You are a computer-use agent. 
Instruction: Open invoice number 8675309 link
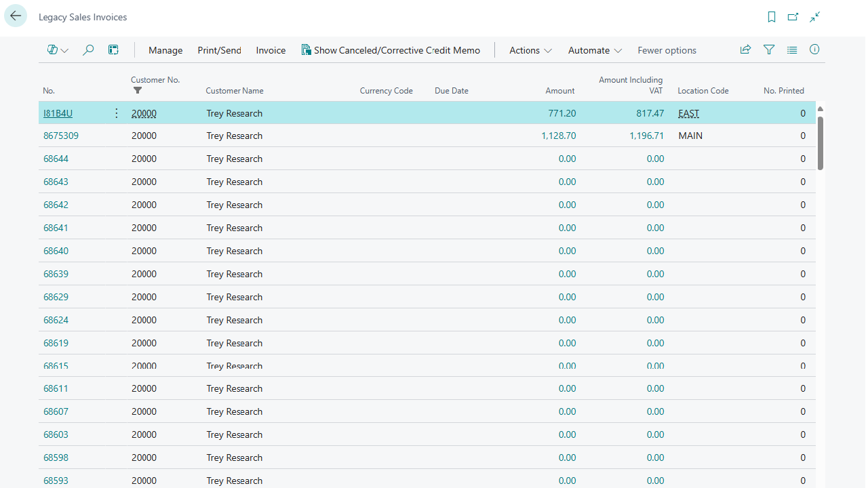tap(61, 136)
